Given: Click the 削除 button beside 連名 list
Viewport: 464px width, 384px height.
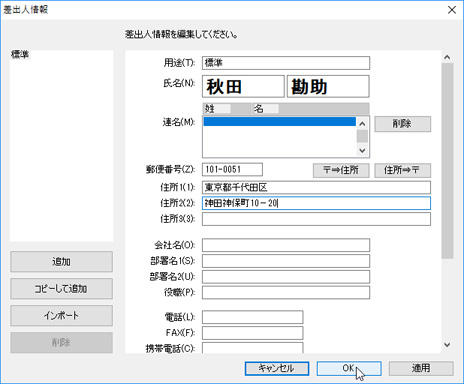Looking at the screenshot, I should (x=402, y=124).
